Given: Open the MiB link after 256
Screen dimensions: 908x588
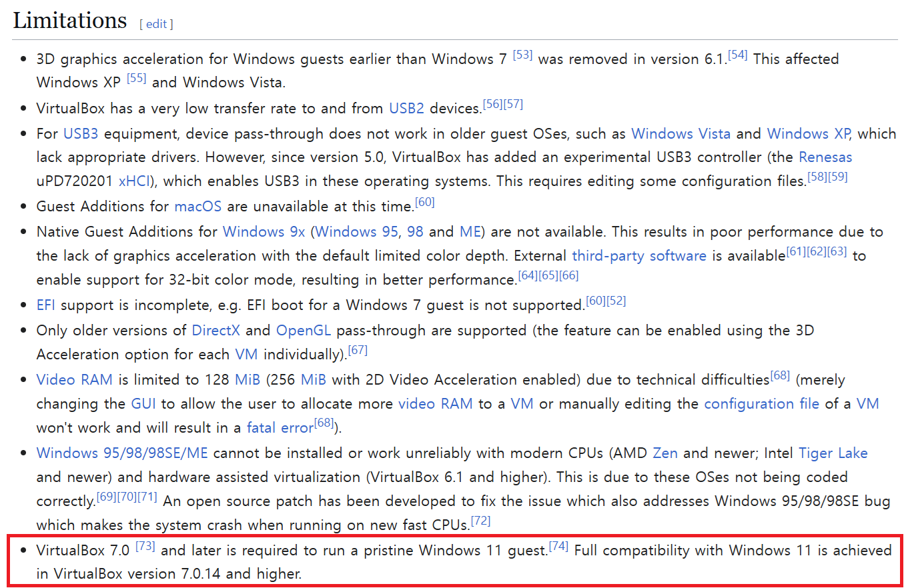Looking at the screenshot, I should (x=314, y=380).
